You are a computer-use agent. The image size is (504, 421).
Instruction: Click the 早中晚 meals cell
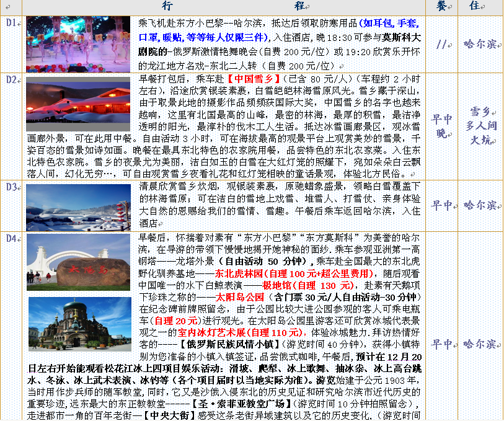click(441, 126)
